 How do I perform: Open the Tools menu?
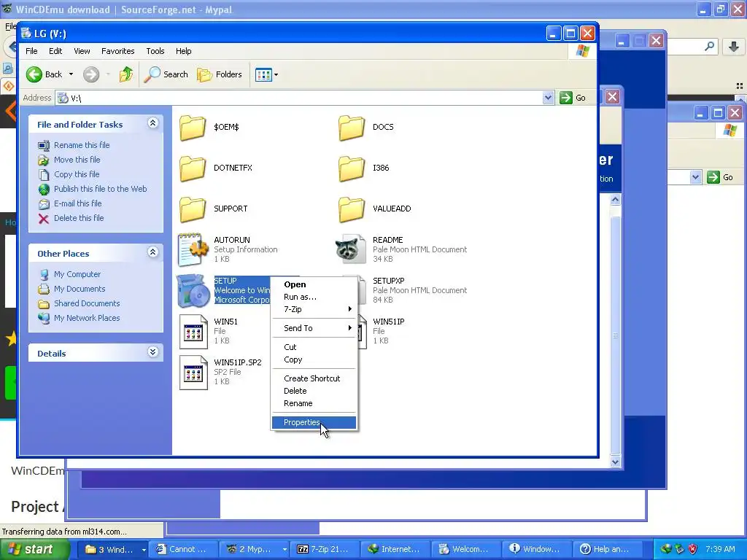(x=155, y=51)
